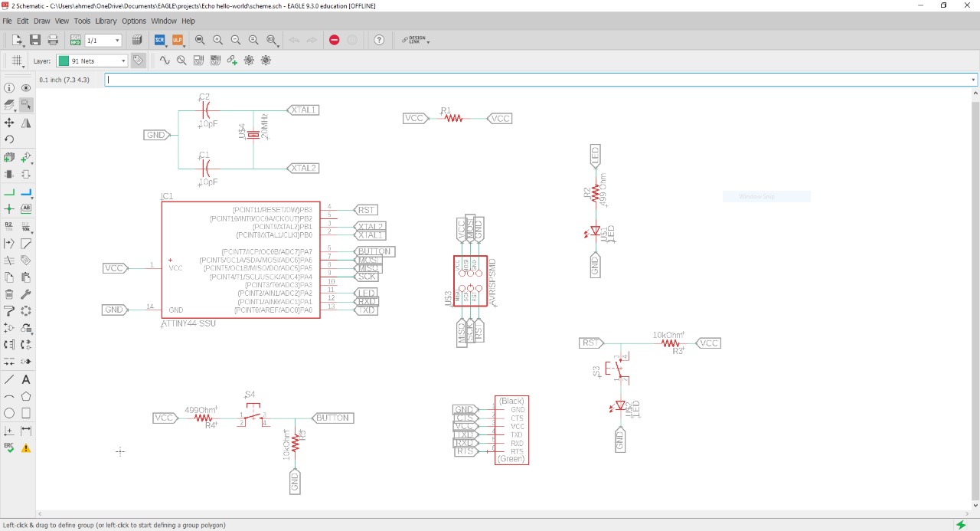This screenshot has height=531, width=980.
Task: Select the Rectangle draw tool
Action: click(x=26, y=413)
